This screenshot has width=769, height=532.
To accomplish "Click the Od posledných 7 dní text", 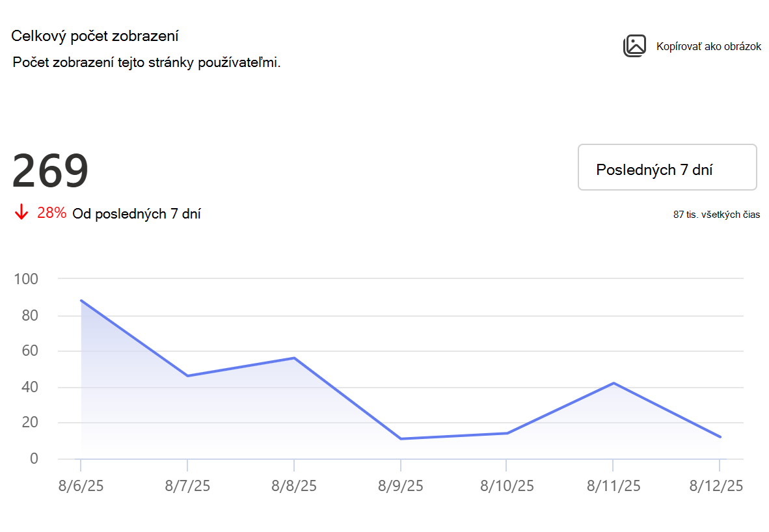I will point(137,214).
